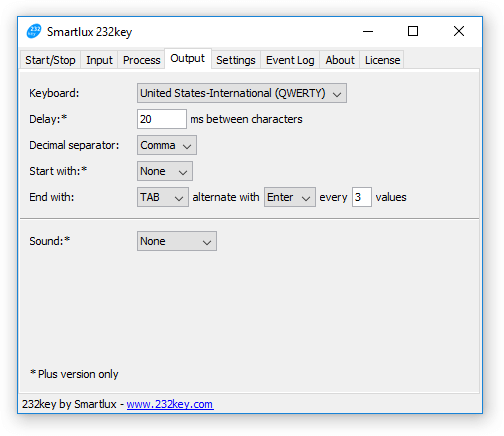Open the Keyboard layout dropdown

(x=242, y=93)
